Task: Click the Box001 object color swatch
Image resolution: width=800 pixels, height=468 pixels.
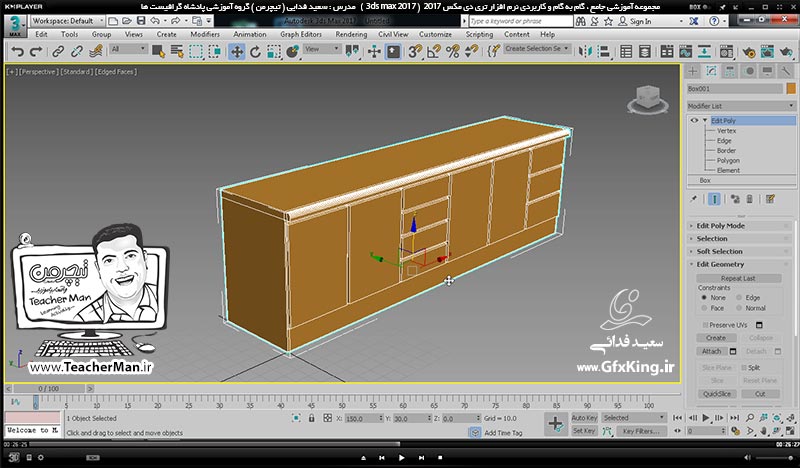Action: click(791, 89)
